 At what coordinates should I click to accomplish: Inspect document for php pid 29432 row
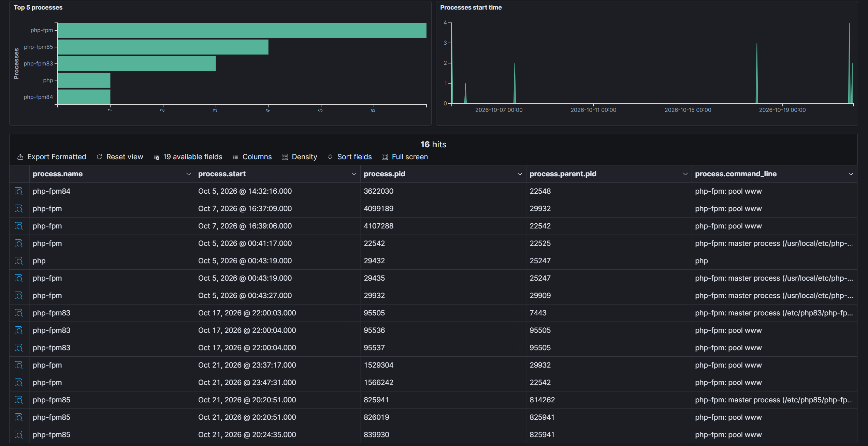click(19, 261)
